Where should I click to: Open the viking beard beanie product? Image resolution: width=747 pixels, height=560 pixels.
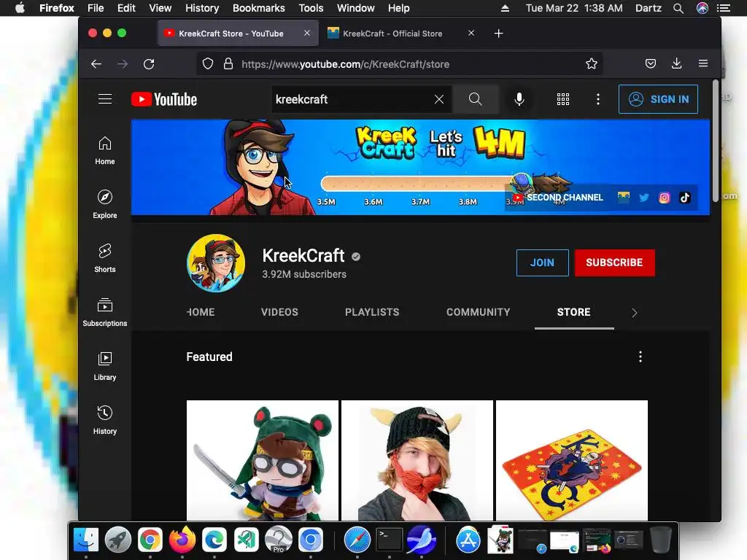click(x=417, y=461)
